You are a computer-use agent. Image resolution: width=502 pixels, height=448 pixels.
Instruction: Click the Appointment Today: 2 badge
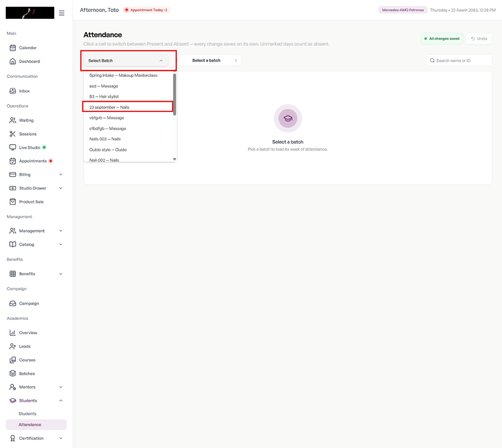147,10
